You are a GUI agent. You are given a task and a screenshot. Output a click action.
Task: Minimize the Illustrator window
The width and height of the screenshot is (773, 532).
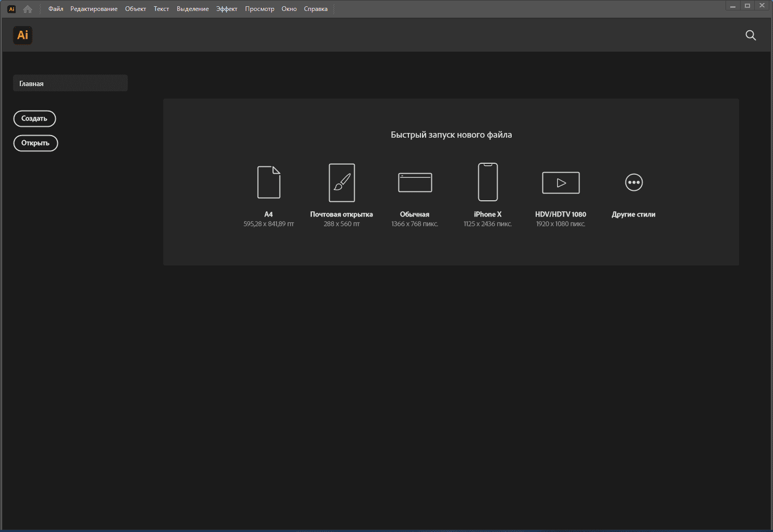point(733,6)
